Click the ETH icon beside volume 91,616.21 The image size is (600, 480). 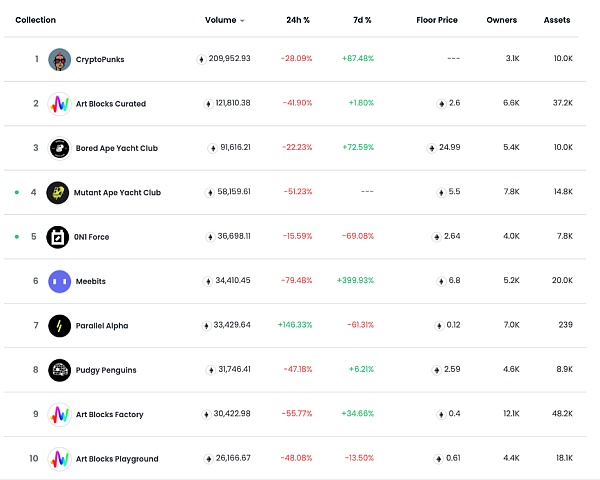coord(213,148)
